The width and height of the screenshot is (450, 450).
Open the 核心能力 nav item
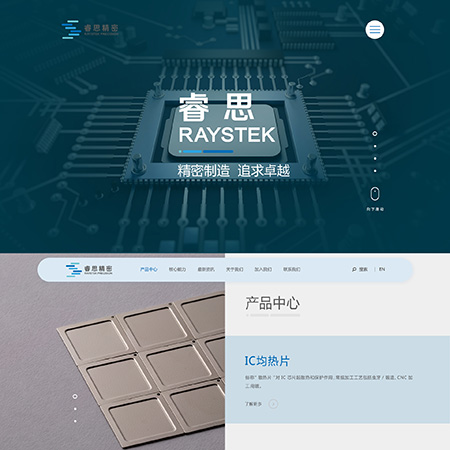click(177, 269)
